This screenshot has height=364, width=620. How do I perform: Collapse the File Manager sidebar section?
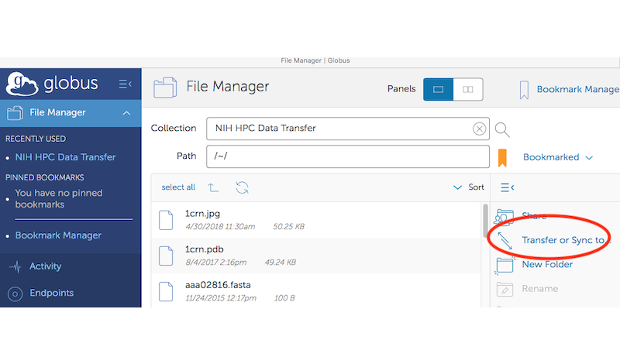(126, 113)
